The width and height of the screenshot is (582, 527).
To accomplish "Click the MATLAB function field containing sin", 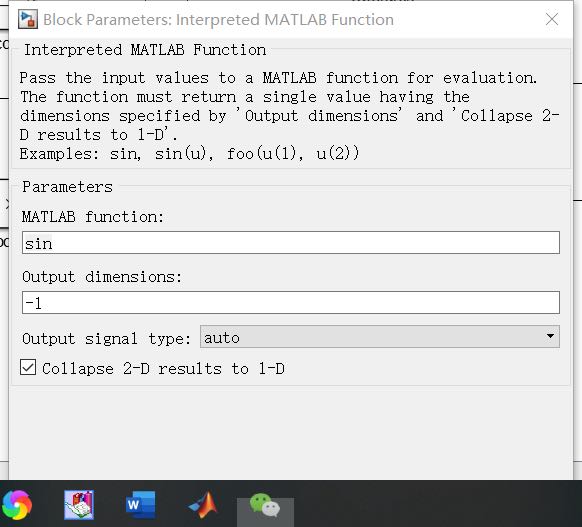I will pyautogui.click(x=291, y=243).
